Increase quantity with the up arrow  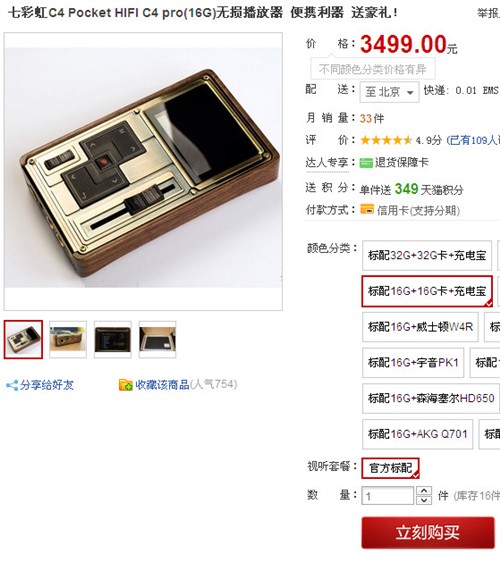click(424, 491)
